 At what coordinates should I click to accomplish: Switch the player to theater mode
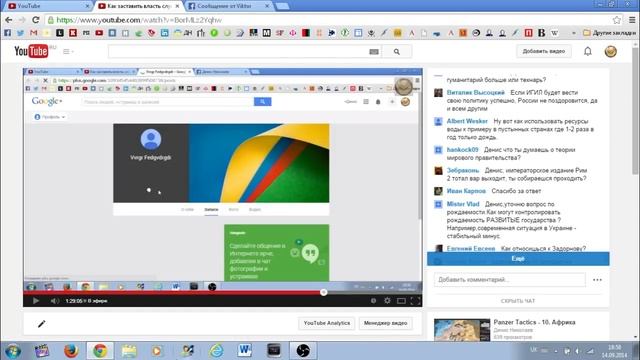[x=401, y=301]
